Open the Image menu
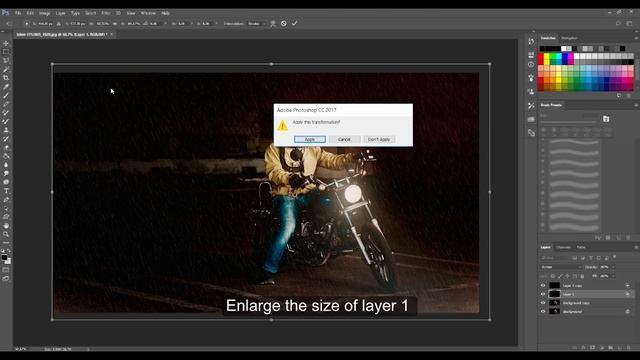This screenshot has width=640, height=360. point(44,13)
